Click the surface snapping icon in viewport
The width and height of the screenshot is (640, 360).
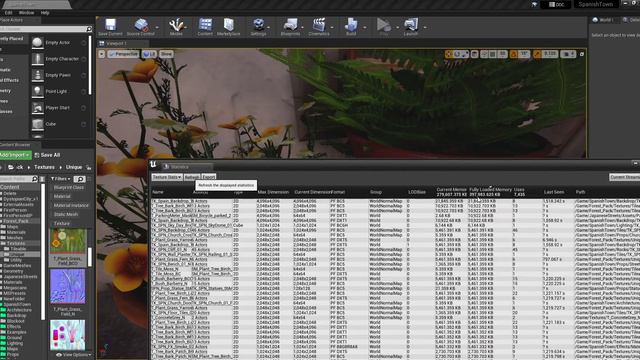(x=484, y=54)
